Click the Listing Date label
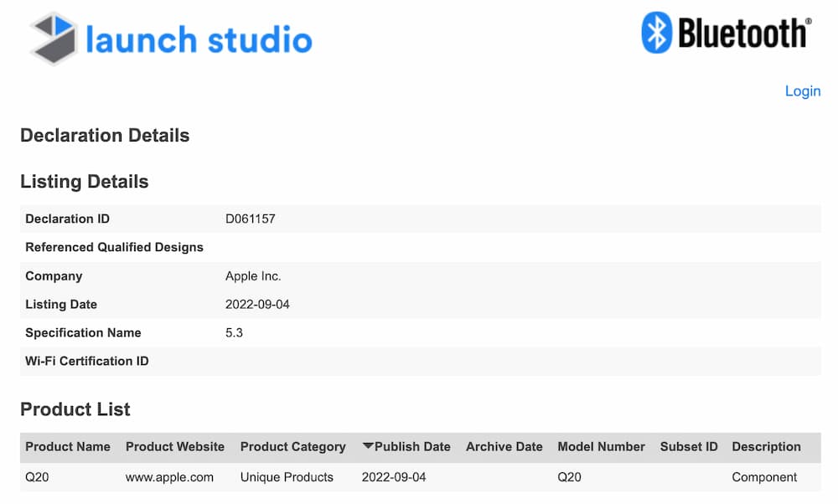This screenshot has width=838, height=504. 61,304
